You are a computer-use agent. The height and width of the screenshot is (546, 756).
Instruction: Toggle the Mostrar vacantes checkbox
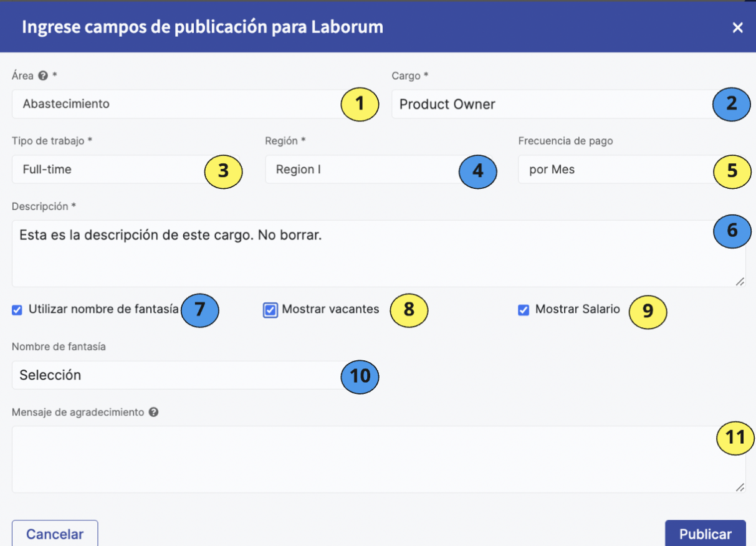click(x=270, y=310)
